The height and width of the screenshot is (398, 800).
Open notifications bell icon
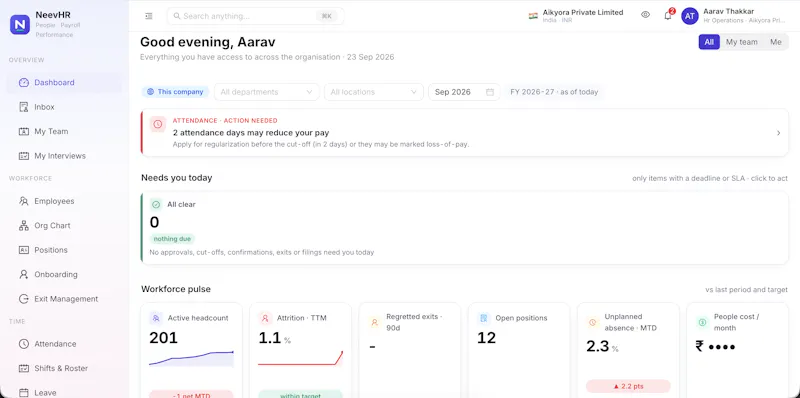[668, 16]
